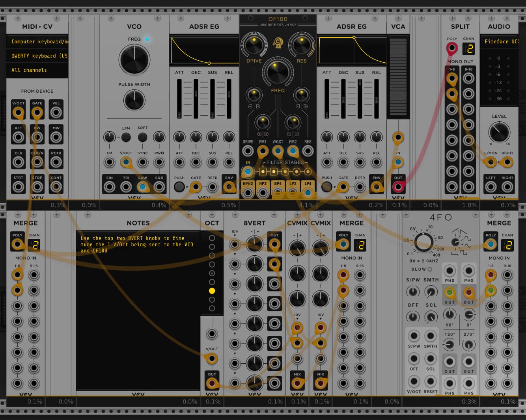Screen dimensions: 526x420
Task: Click the VCA OUT jack
Action: tap(398, 187)
